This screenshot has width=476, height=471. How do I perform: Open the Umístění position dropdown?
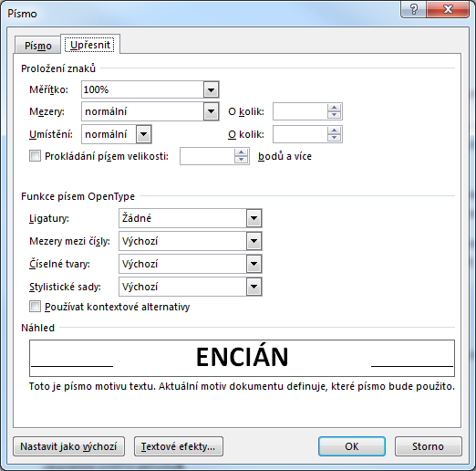pyautogui.click(x=143, y=134)
